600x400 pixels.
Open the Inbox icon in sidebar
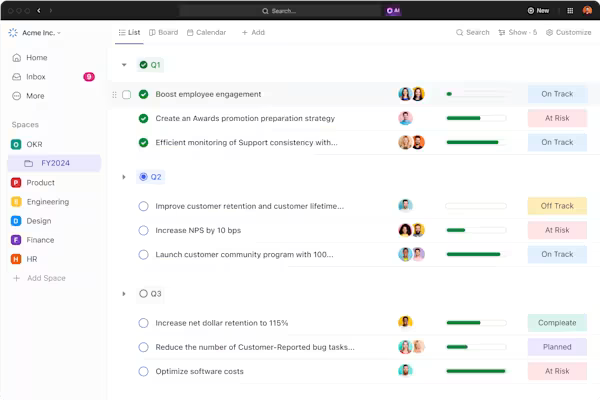tap(16, 77)
